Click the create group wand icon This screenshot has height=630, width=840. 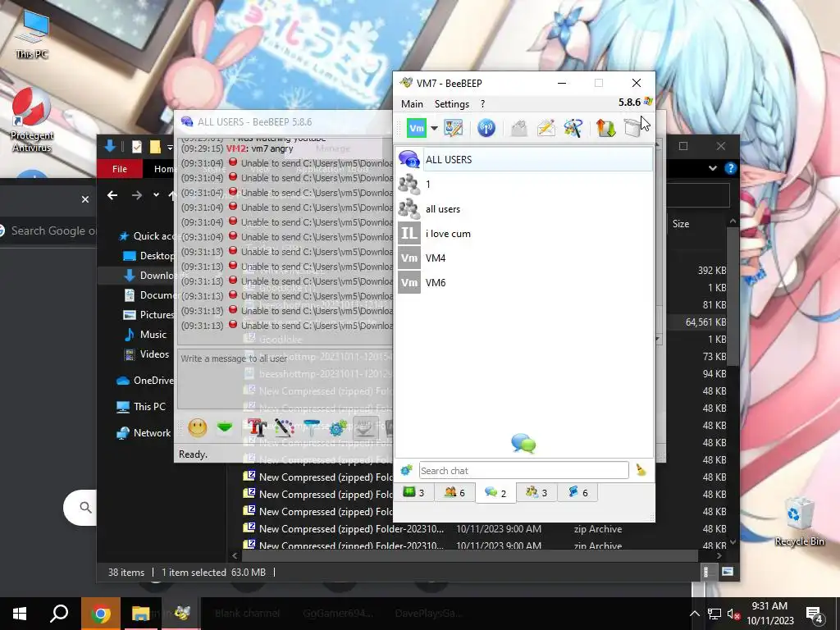573,128
